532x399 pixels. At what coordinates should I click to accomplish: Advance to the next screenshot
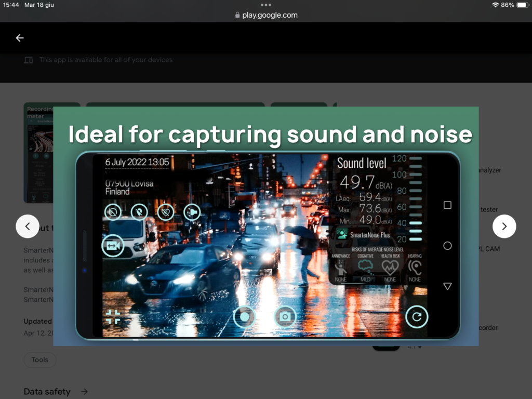point(504,227)
